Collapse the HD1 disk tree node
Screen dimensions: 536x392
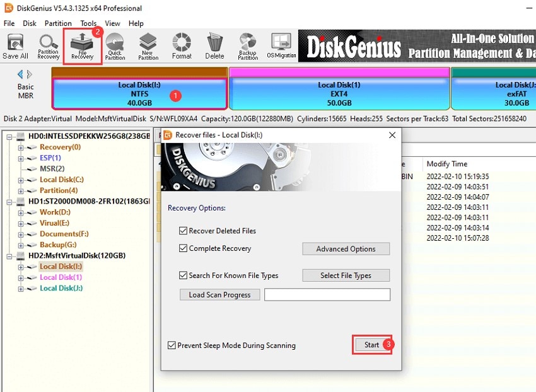9,202
